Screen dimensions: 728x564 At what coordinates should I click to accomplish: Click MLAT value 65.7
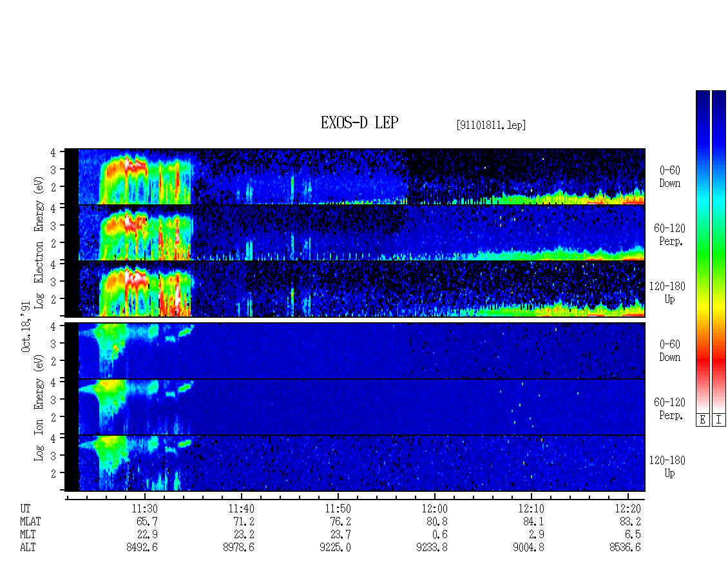pos(147,521)
